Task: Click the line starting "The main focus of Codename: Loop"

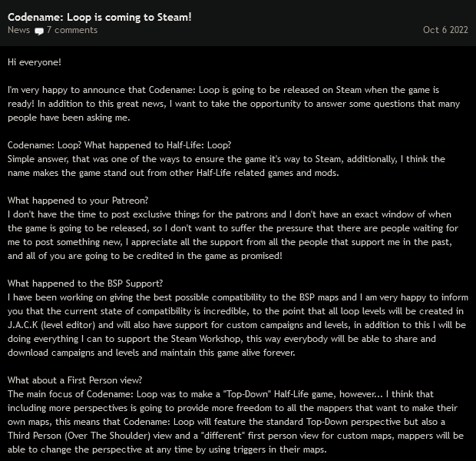Action: pos(230,394)
